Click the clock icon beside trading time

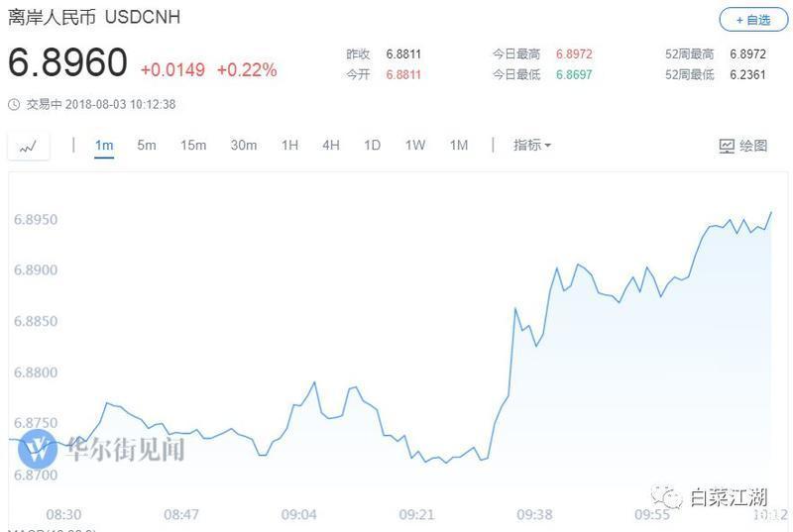point(14,105)
